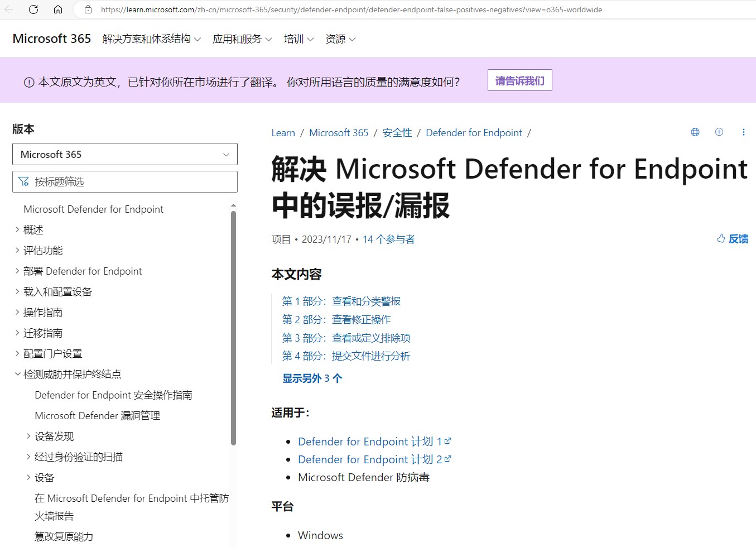
Task: Click the browser back arrow
Action: coord(9,9)
